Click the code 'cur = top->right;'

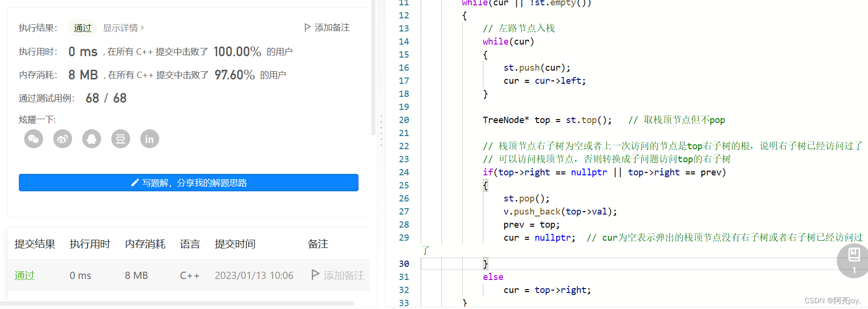pos(547,290)
